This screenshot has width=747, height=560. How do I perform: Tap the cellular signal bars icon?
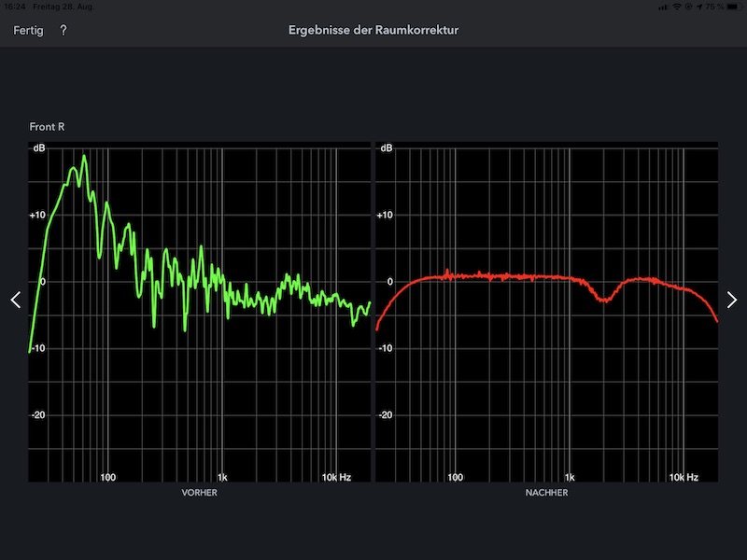coord(664,7)
